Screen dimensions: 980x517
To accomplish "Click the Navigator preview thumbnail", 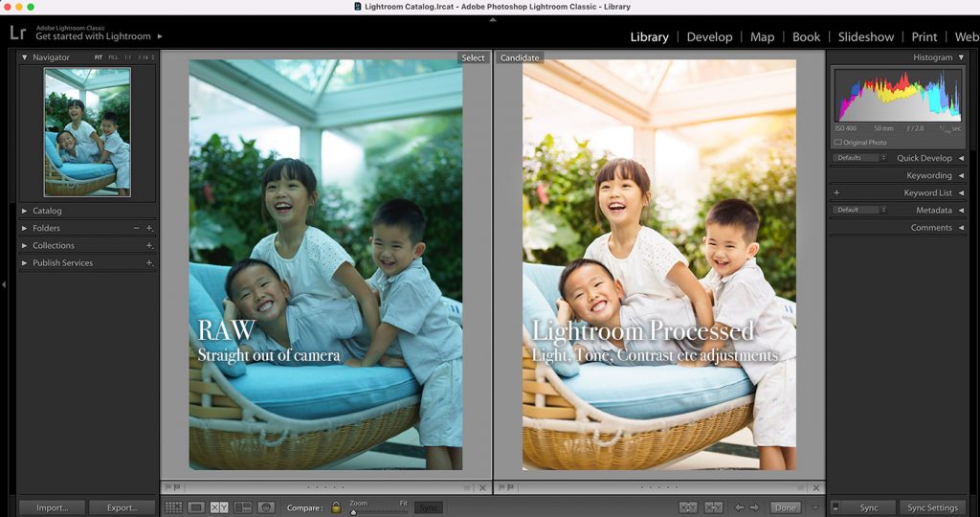I will pyautogui.click(x=87, y=132).
